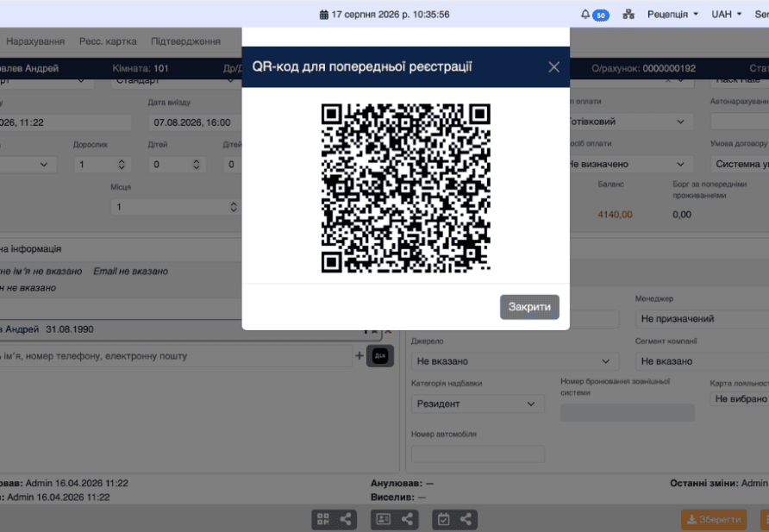Click the notification badge showing 50
The width and height of the screenshot is (769, 532).
601,16
